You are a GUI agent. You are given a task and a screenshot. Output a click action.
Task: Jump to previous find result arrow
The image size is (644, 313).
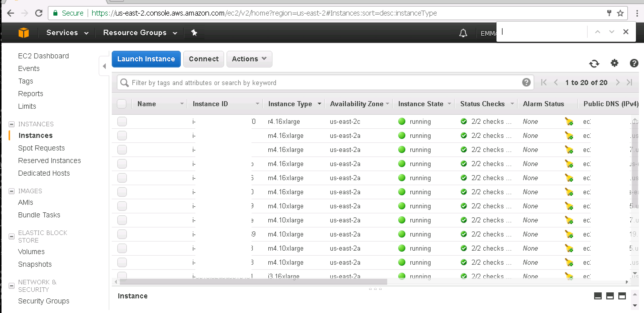(x=597, y=32)
